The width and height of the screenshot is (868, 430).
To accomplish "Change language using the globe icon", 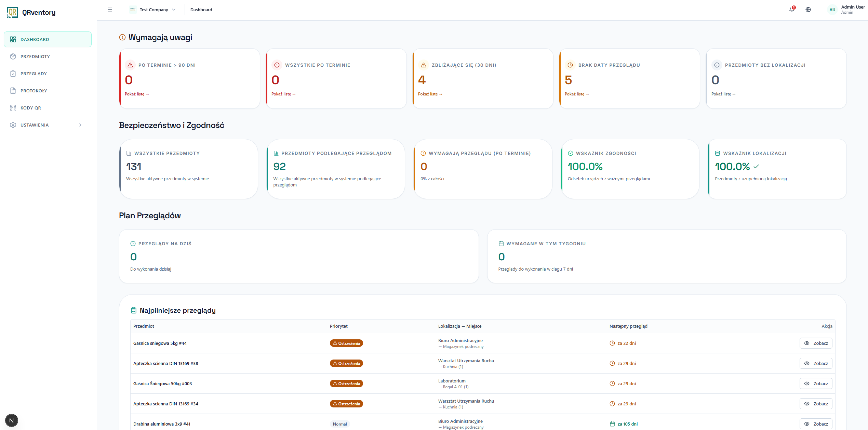I will point(808,10).
